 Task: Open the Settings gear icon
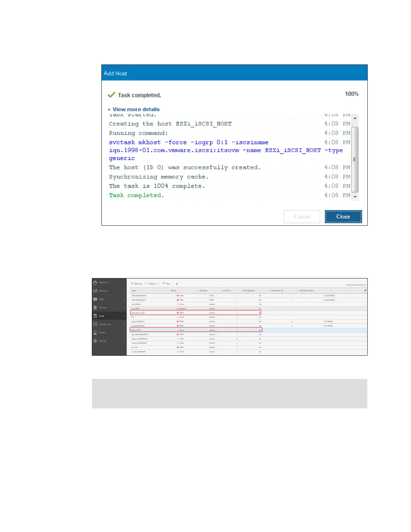coord(95,341)
